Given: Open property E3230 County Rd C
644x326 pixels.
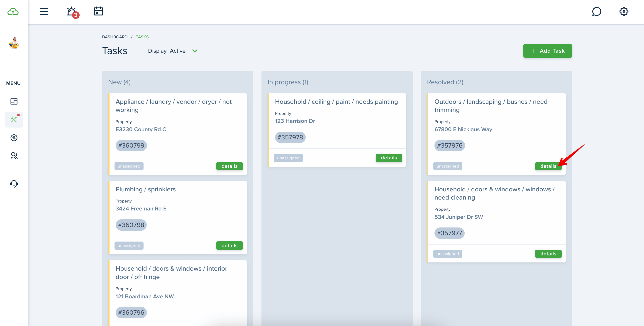Looking at the screenshot, I should coord(141,129).
